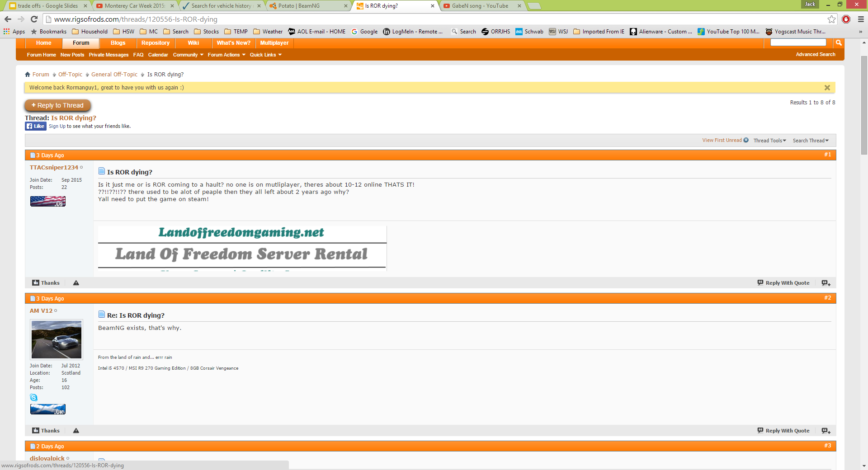Click the browser Forward arrow
The height and width of the screenshot is (470, 868).
pyautogui.click(x=21, y=19)
